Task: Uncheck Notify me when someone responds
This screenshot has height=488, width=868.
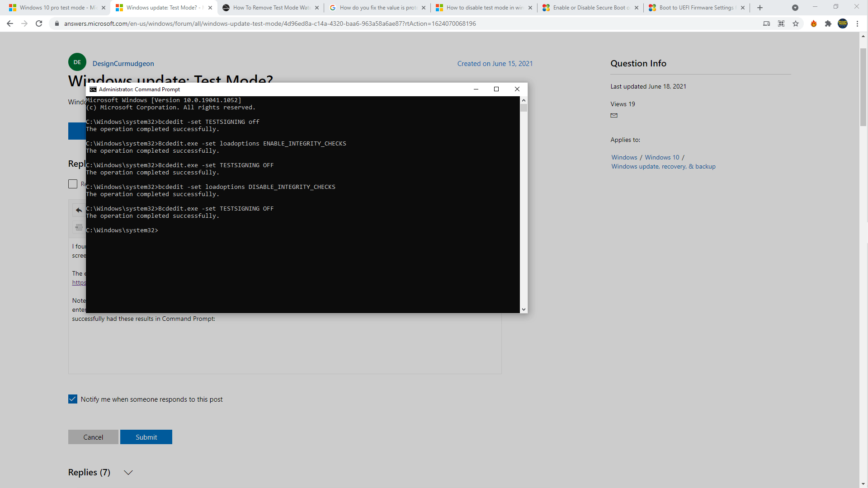Action: coord(73,399)
